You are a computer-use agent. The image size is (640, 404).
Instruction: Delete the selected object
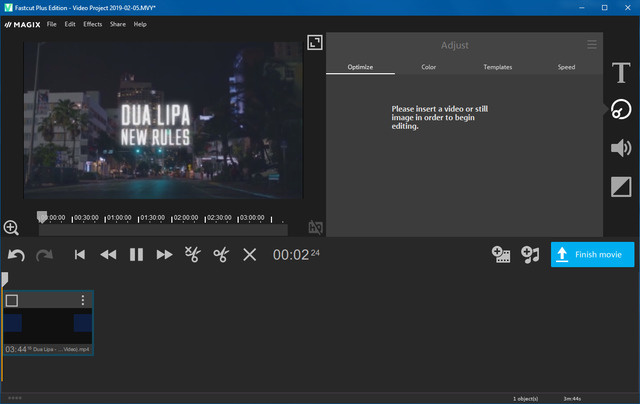point(250,254)
